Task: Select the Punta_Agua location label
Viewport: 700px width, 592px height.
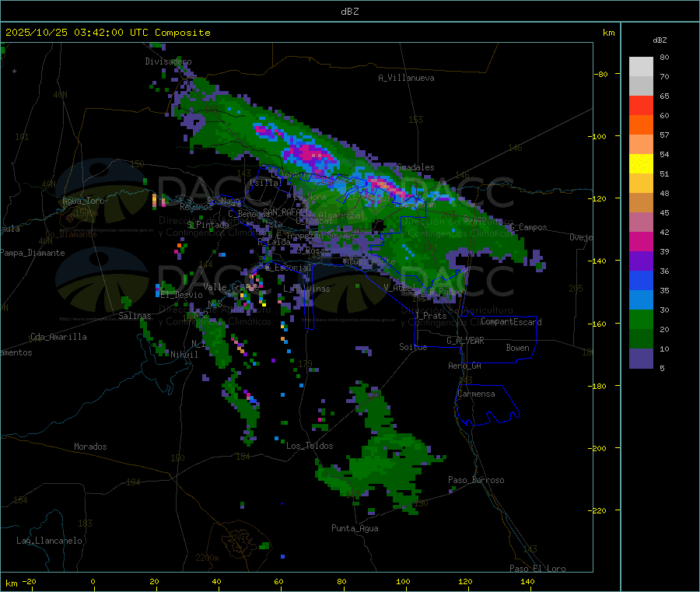Action: pos(355,528)
